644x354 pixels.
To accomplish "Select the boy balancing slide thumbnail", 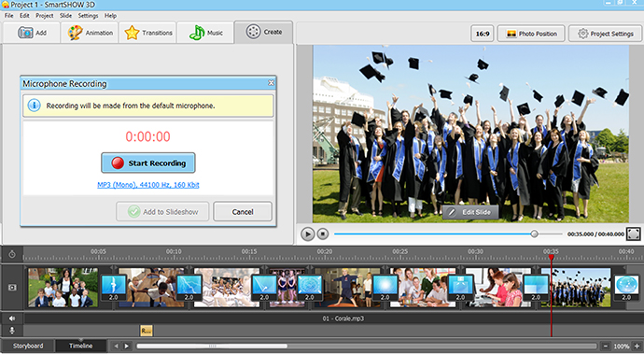I will 348,288.
